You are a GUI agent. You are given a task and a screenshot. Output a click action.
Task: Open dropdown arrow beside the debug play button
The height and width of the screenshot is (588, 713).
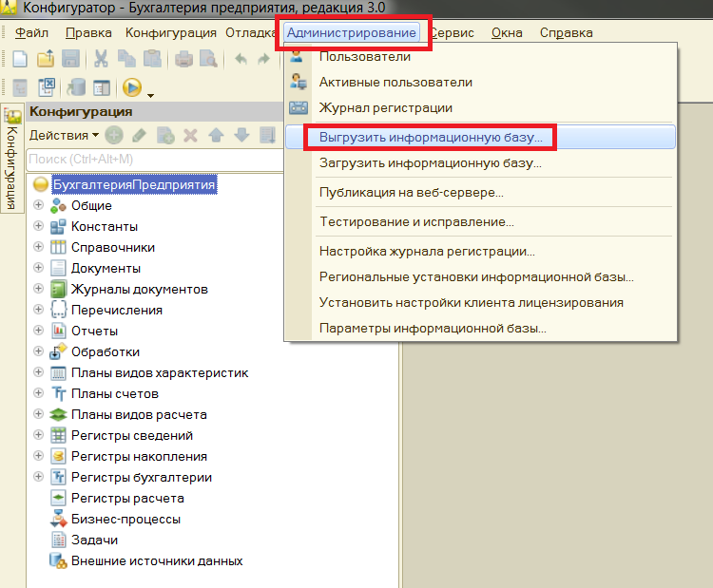150,93
